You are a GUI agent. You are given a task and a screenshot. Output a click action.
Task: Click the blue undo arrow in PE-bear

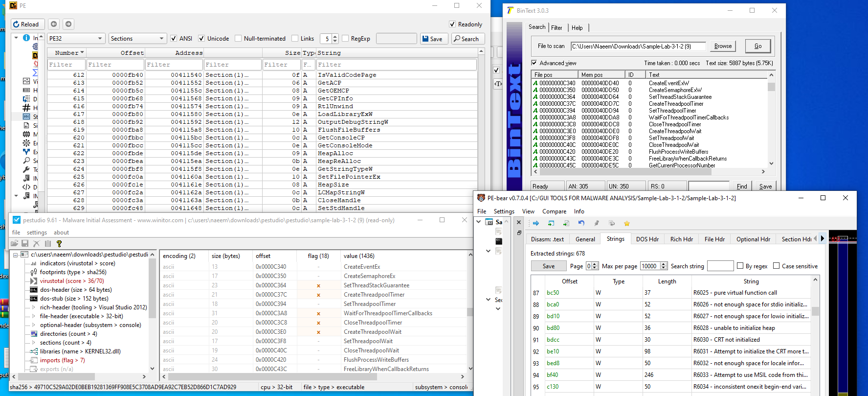(581, 223)
